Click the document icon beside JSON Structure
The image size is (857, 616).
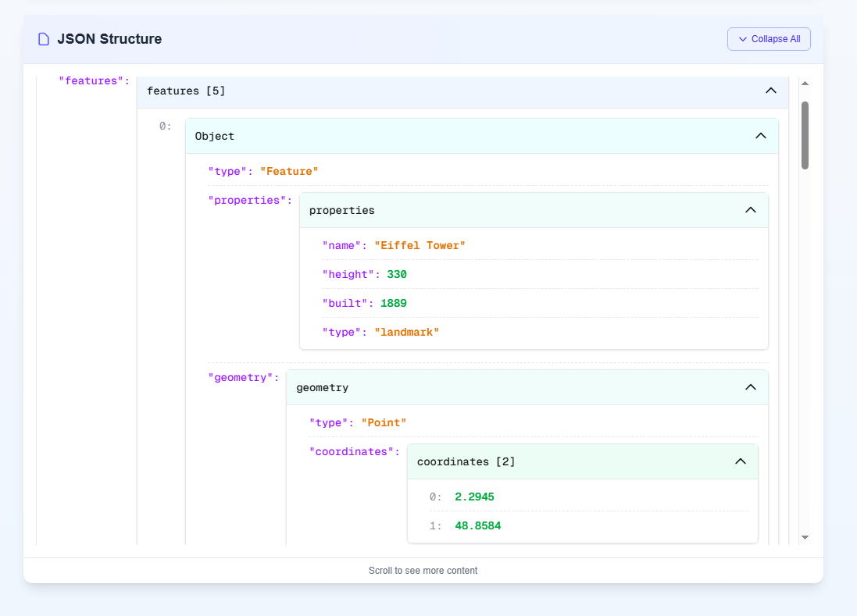(x=44, y=39)
